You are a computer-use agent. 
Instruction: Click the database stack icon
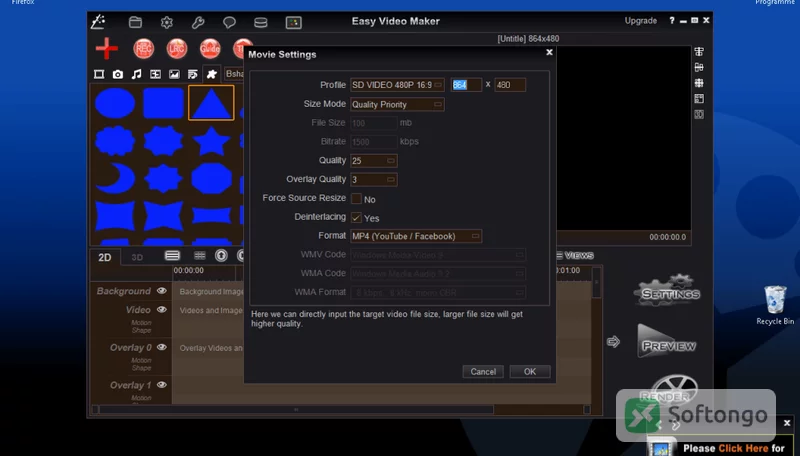261,22
